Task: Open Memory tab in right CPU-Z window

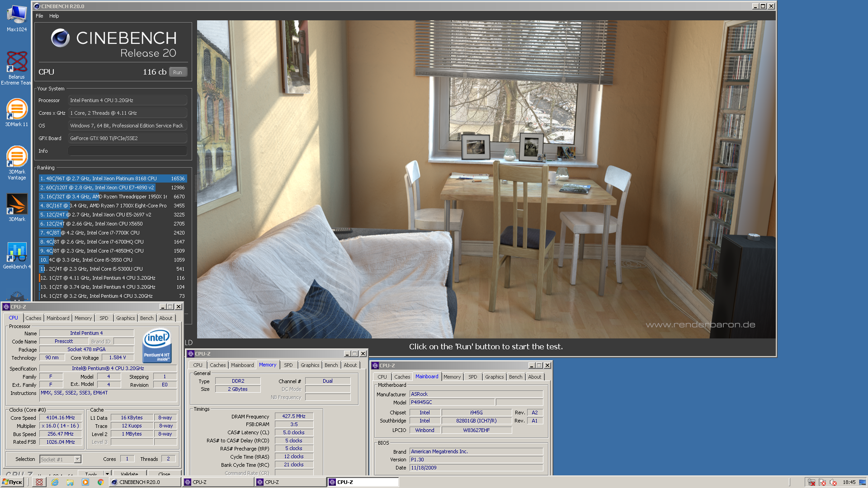Action: [452, 377]
